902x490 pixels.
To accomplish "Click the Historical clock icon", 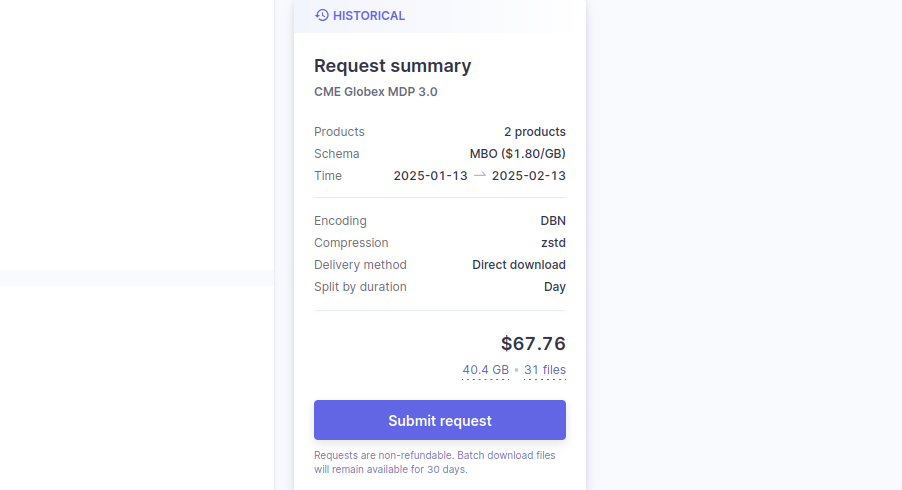I will 322,15.
